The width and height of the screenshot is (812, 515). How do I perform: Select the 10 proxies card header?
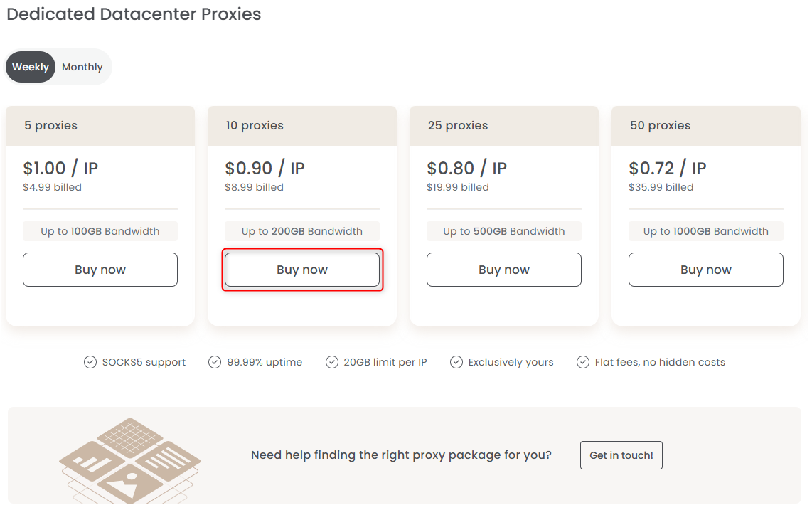click(302, 126)
